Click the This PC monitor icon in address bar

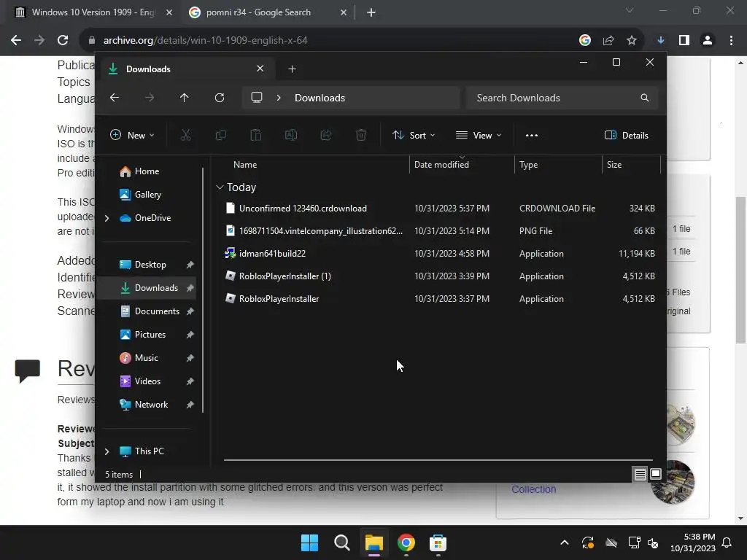(257, 98)
